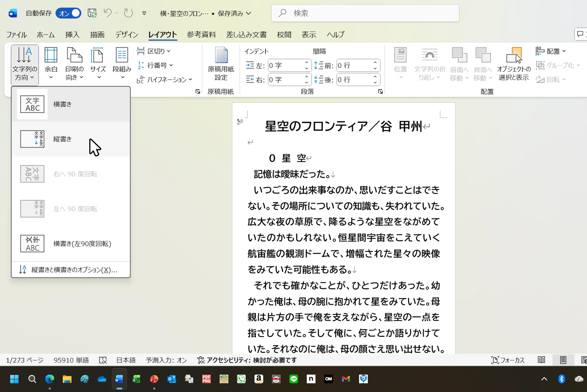Switch to print layout view icon
Screen dimensions: 587x392
tap(563, 360)
